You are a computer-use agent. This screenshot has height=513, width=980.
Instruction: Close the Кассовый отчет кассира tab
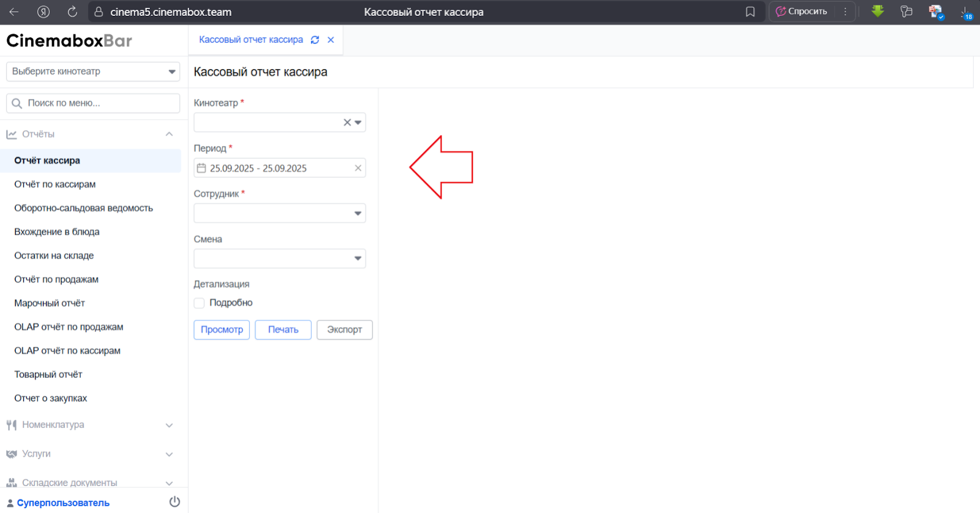tap(331, 40)
